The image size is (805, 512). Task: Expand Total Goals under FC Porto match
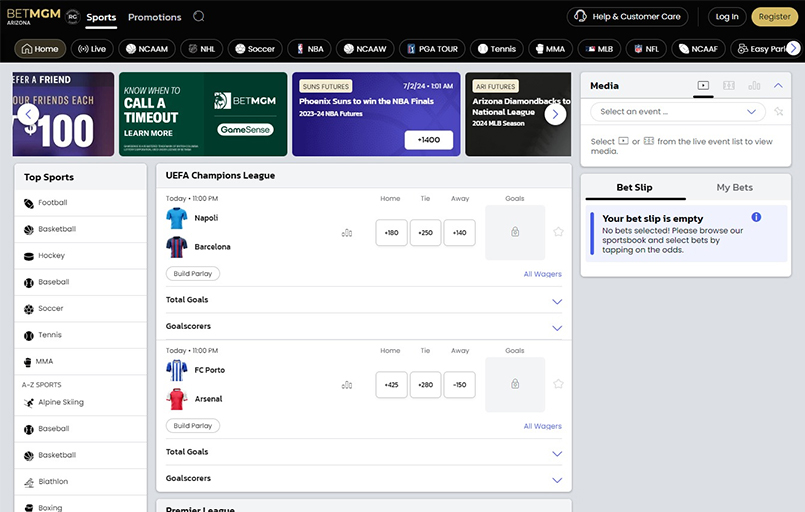[x=364, y=452]
